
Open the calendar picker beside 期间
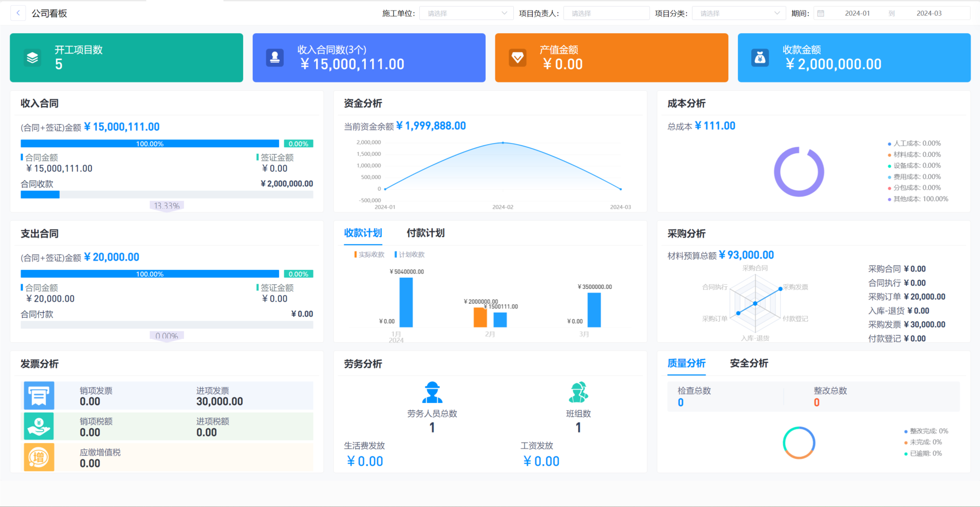coord(821,13)
